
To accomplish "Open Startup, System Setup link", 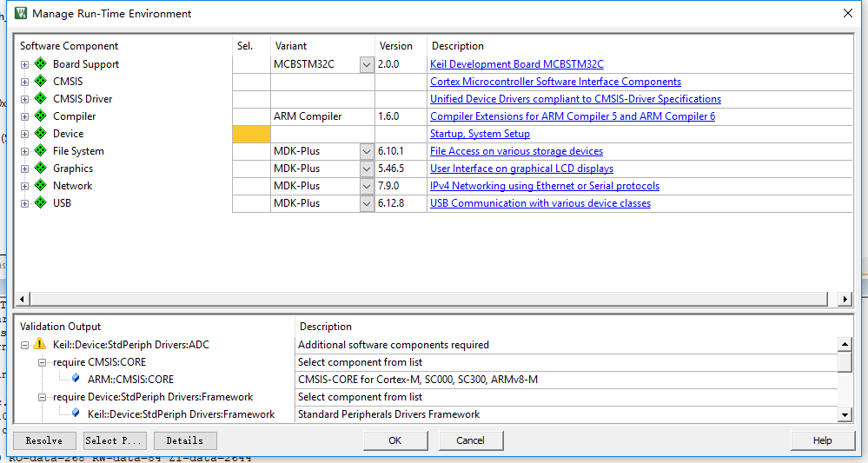I will 480,134.
